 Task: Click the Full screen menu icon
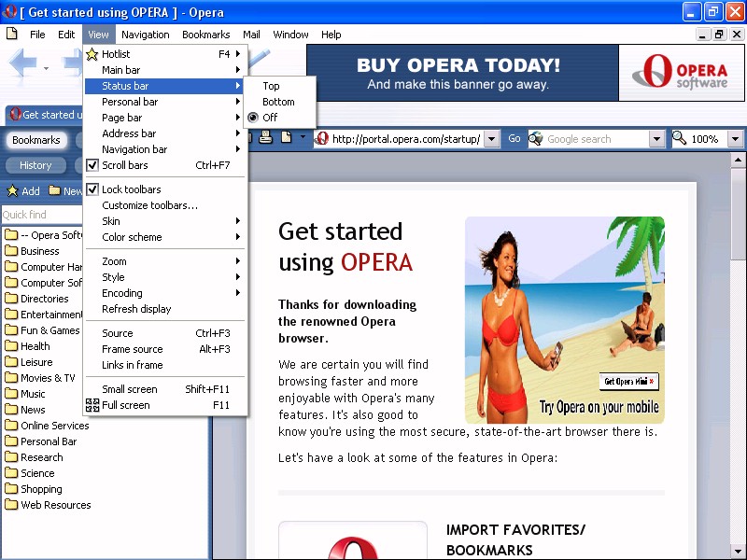pos(92,405)
